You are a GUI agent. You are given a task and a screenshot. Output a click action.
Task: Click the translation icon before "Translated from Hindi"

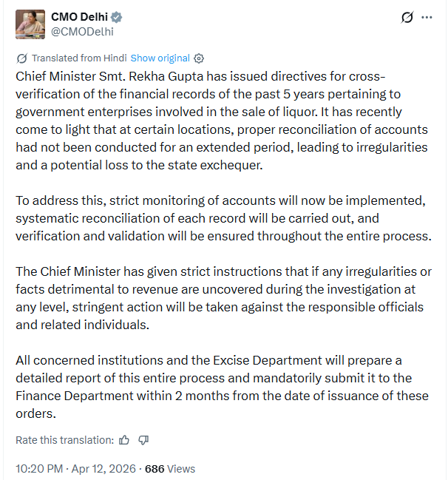22,58
